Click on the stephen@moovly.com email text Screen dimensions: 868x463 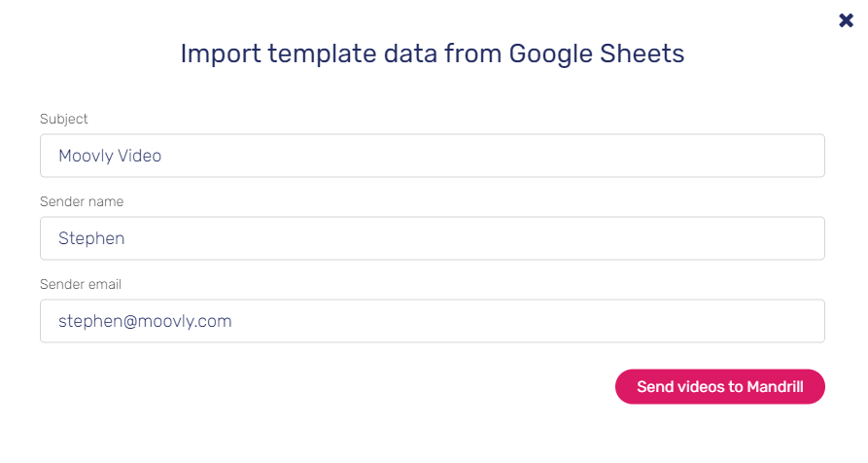(x=145, y=321)
